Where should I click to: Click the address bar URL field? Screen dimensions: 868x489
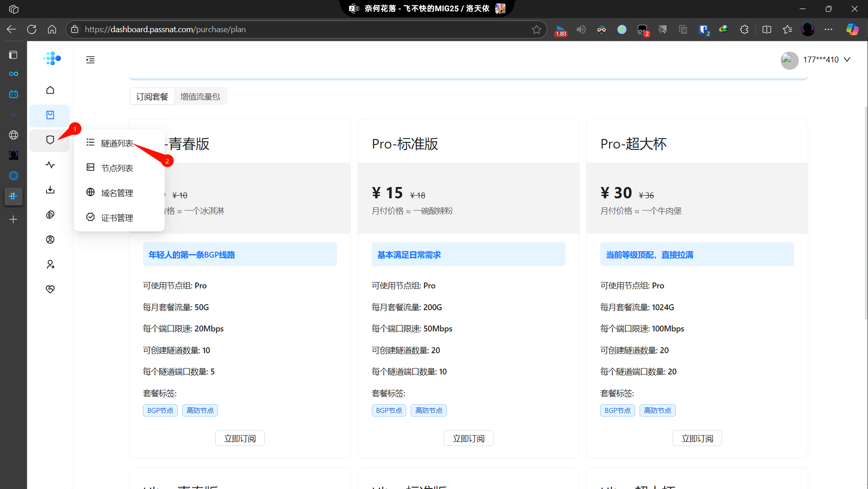pyautogui.click(x=299, y=29)
